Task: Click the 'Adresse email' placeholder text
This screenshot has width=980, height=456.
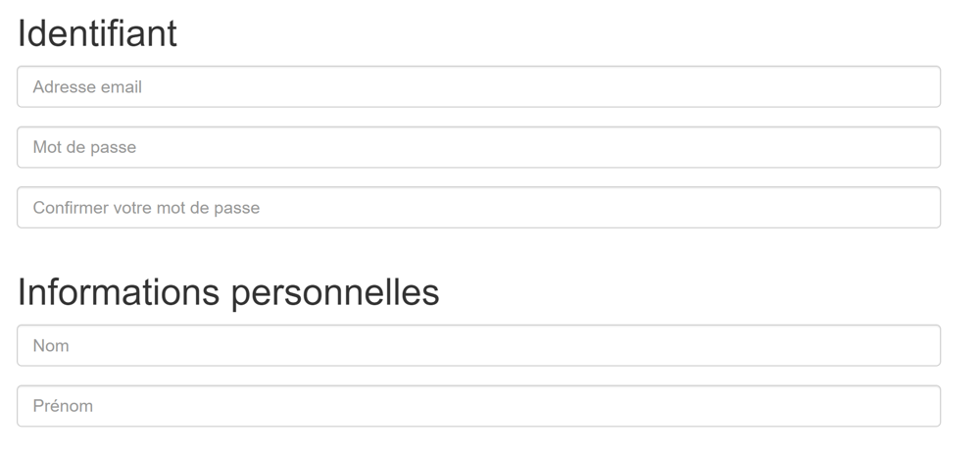Action: click(87, 87)
